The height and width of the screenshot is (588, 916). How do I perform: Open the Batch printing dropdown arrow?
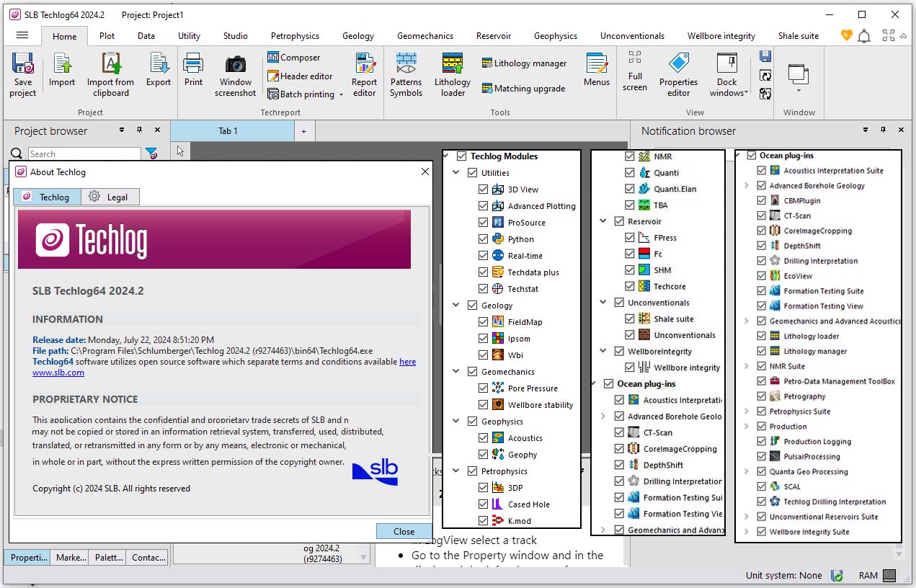[x=341, y=95]
